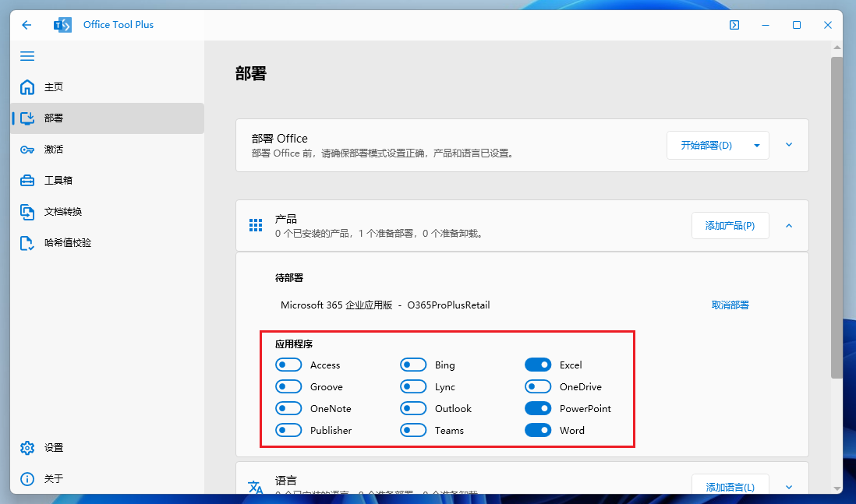856x504 pixels.
Task: Open the 开始部署 dropdown arrow
Action: coord(757,146)
